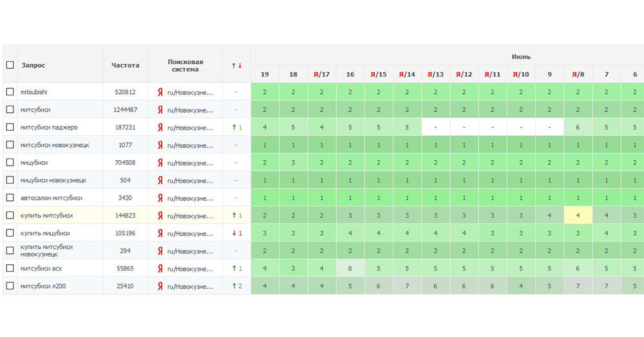Click the Yandex icon for митсубиси л200

(160, 286)
